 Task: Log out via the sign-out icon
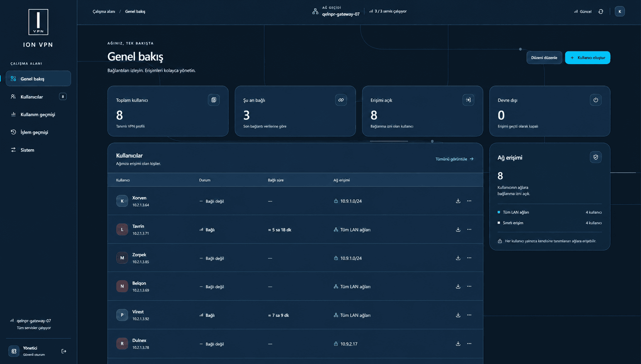pyautogui.click(x=64, y=351)
